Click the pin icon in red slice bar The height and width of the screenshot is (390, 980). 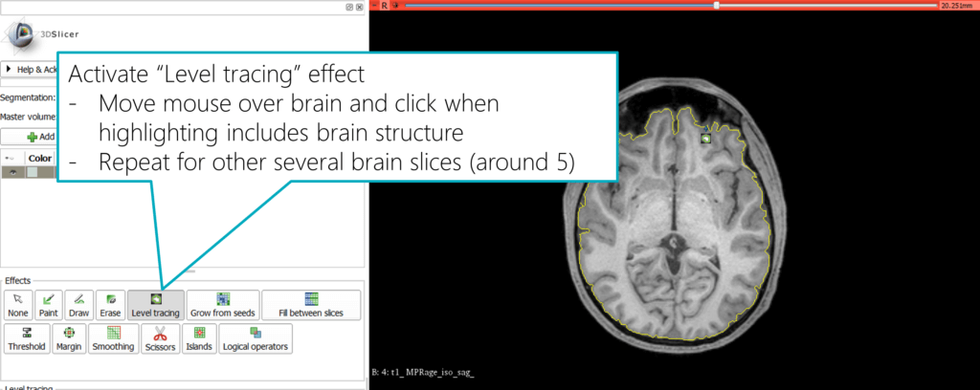tap(396, 6)
